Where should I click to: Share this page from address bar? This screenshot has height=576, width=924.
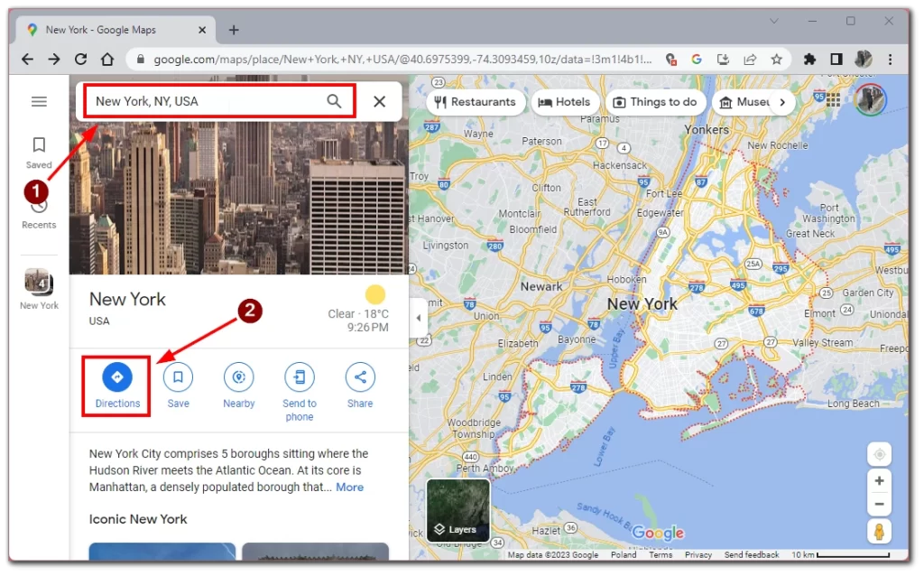point(750,59)
